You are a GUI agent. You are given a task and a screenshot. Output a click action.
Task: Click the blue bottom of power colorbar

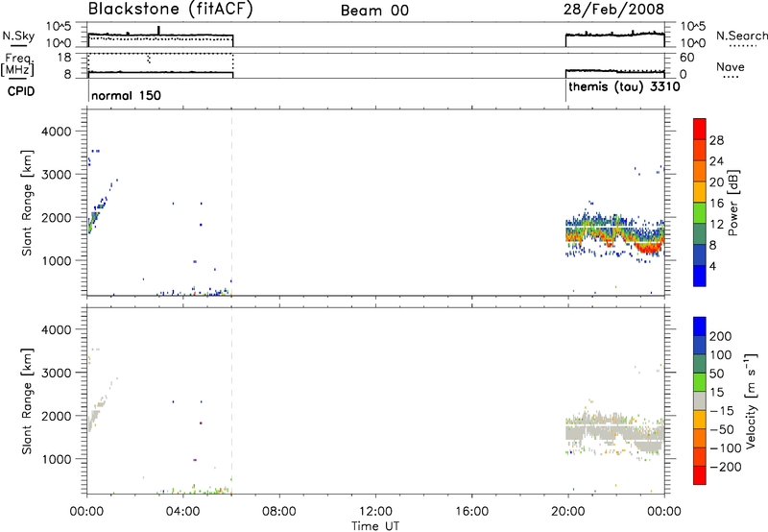pos(700,276)
